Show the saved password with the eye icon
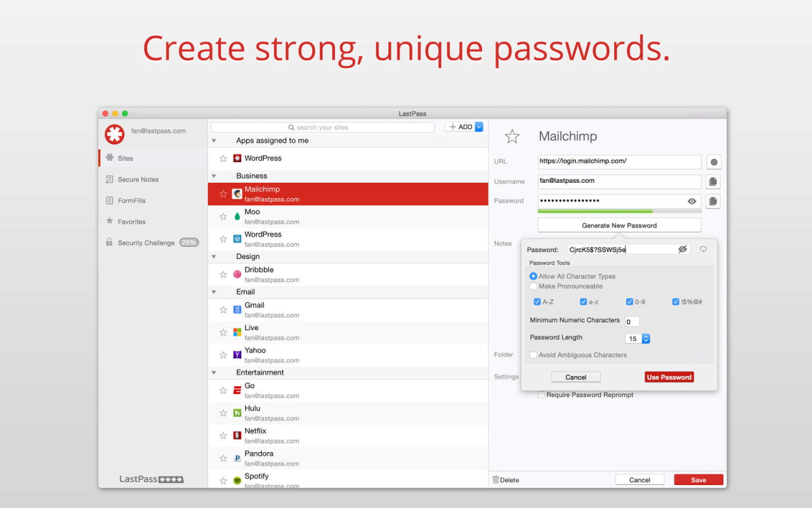Screen dimensions: 812x508 (x=691, y=201)
